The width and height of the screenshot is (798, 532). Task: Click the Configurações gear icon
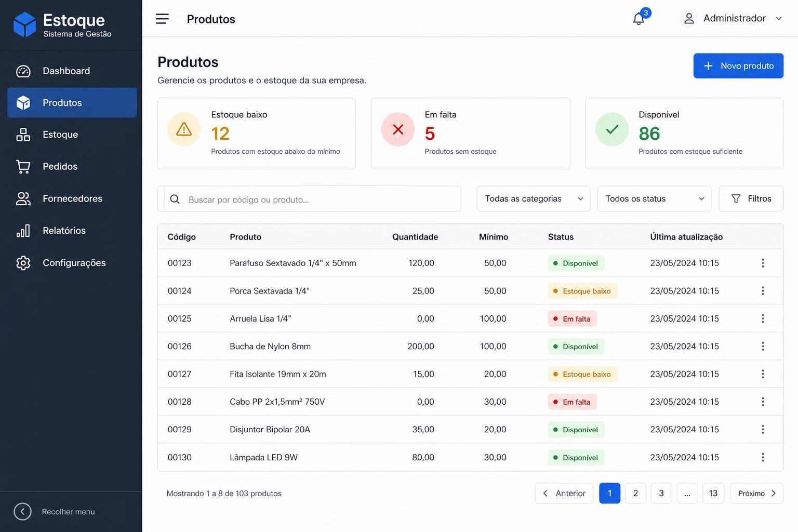pos(23,263)
